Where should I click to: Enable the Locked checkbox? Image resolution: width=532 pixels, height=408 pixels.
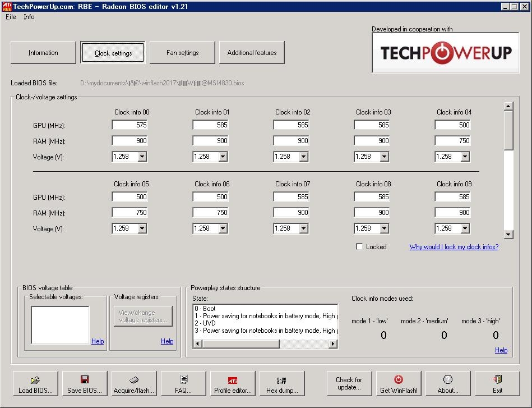coord(360,247)
